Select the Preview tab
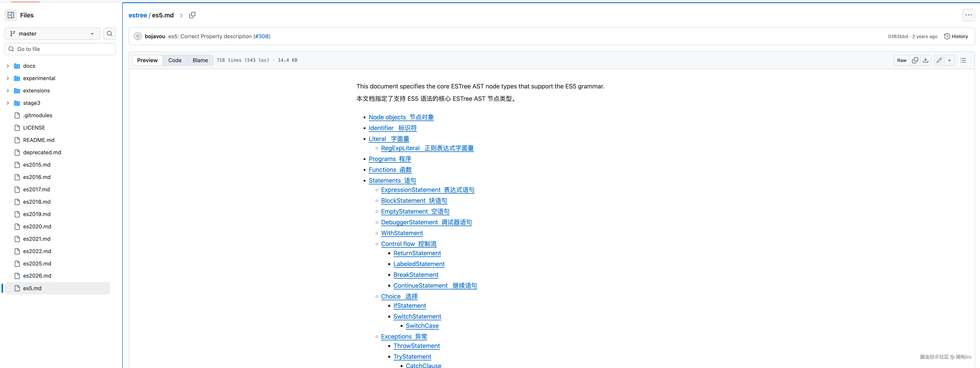The image size is (980, 368). [147, 60]
